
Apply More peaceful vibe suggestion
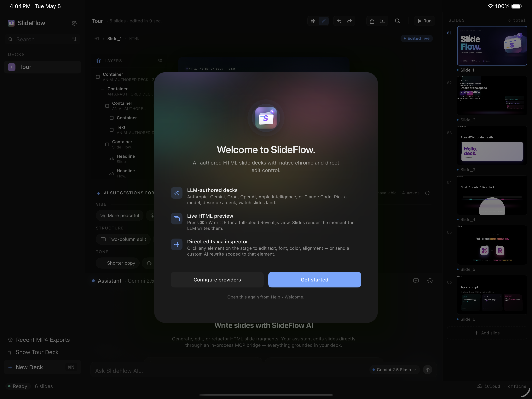click(x=119, y=216)
